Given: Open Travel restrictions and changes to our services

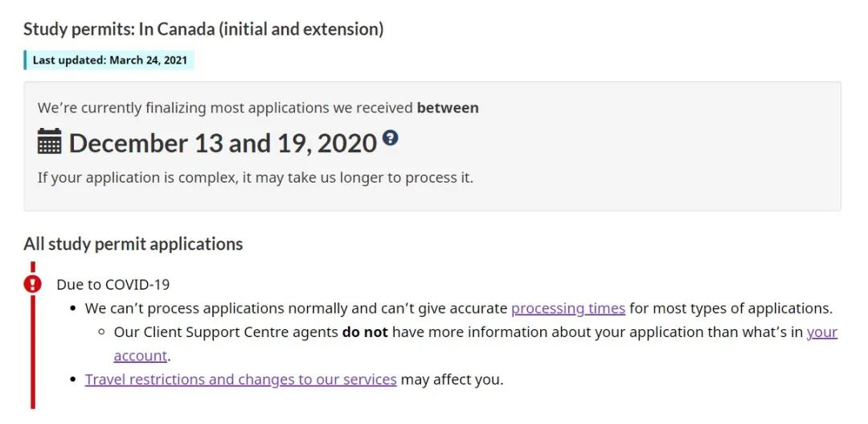Looking at the screenshot, I should pyautogui.click(x=241, y=380).
